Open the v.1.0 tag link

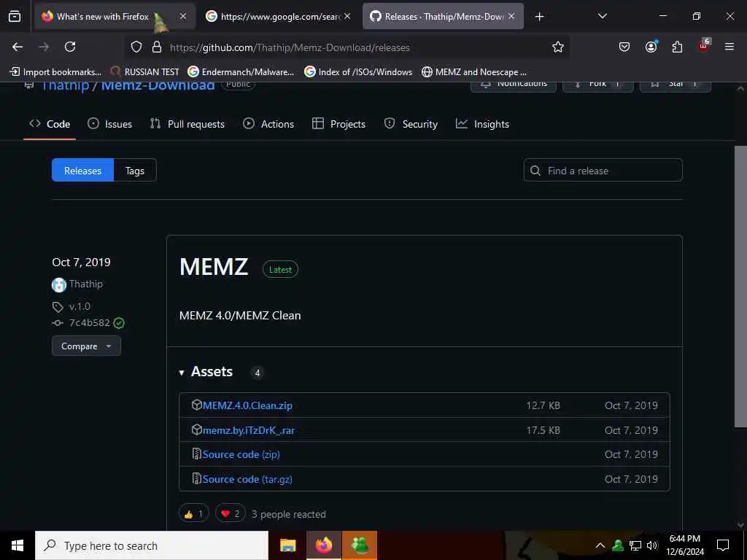80,306
